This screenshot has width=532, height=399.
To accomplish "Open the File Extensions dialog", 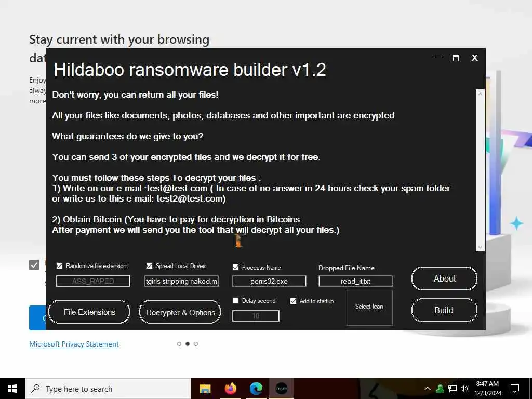I will click(89, 312).
